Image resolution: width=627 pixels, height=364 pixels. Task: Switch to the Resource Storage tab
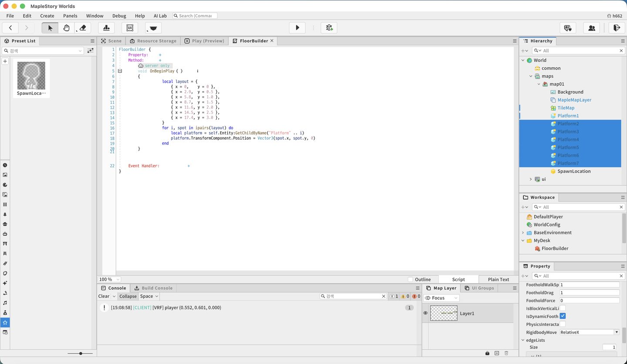(x=153, y=41)
